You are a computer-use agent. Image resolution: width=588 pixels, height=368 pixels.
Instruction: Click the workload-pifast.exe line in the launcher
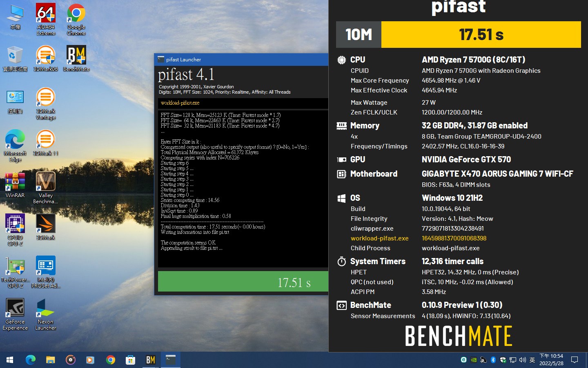pos(180,103)
